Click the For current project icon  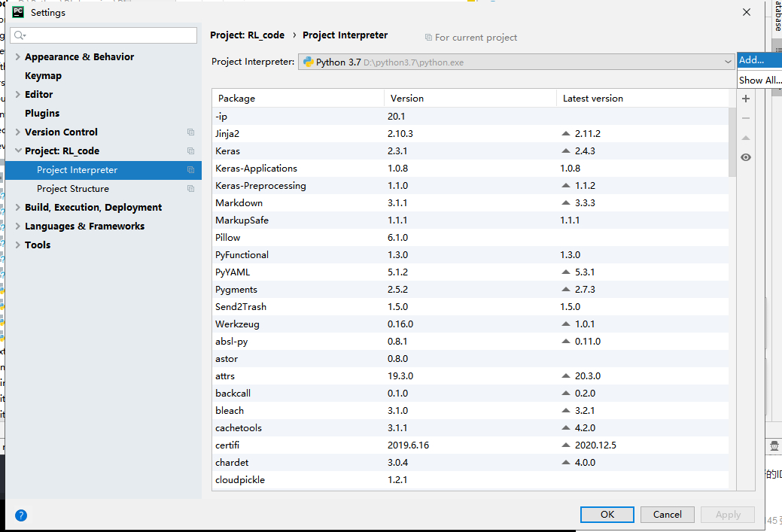point(428,38)
